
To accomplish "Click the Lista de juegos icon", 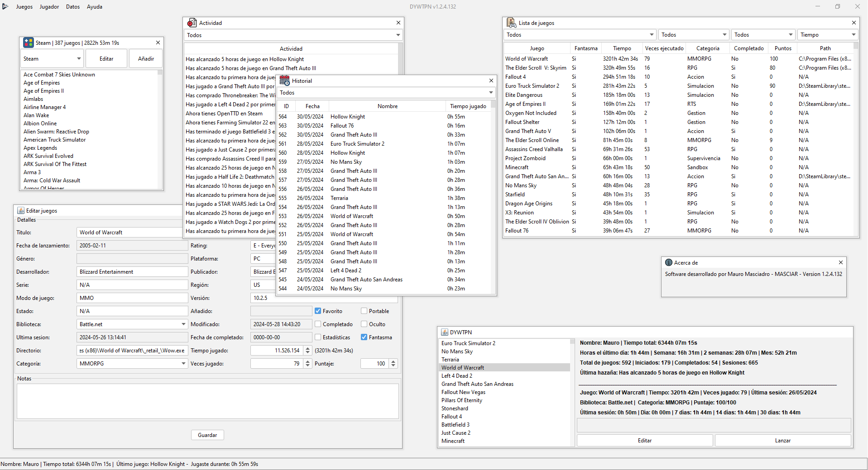I will click(511, 23).
